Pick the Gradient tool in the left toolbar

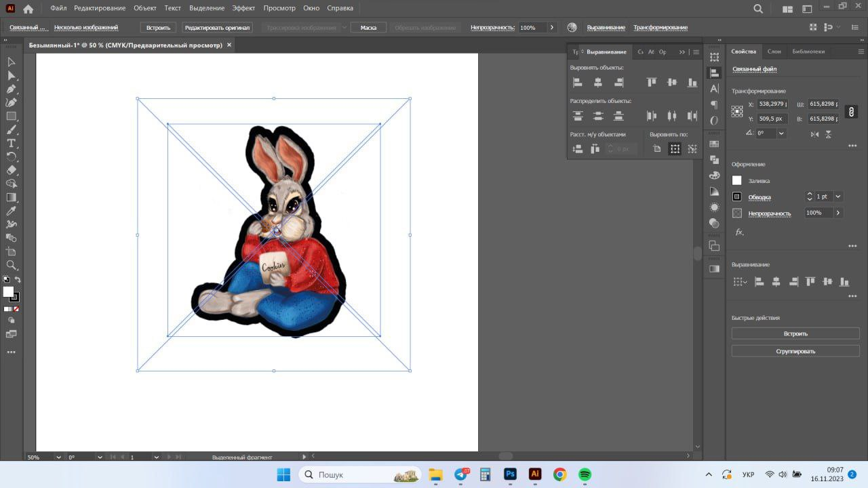point(12,197)
